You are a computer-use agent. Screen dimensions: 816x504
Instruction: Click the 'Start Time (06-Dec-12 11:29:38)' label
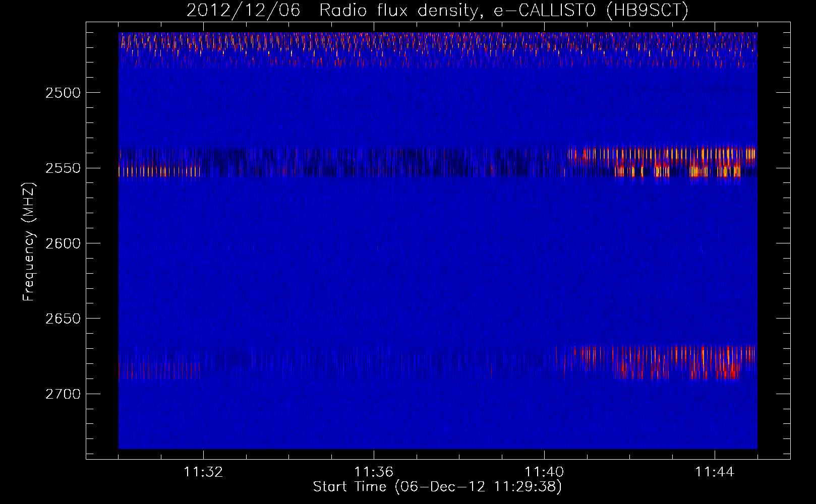pyautogui.click(x=437, y=487)
